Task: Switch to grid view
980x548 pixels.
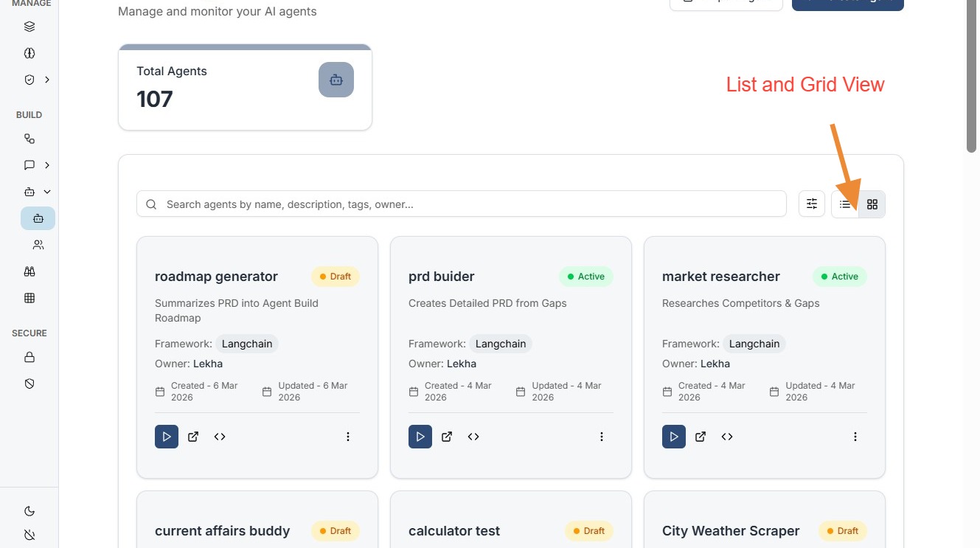Action: [872, 204]
